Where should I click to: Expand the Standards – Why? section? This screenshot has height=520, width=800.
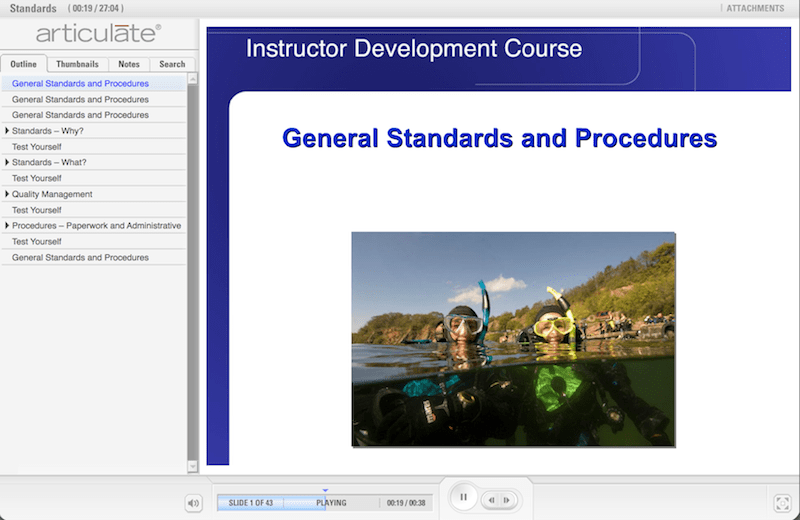tap(7, 131)
